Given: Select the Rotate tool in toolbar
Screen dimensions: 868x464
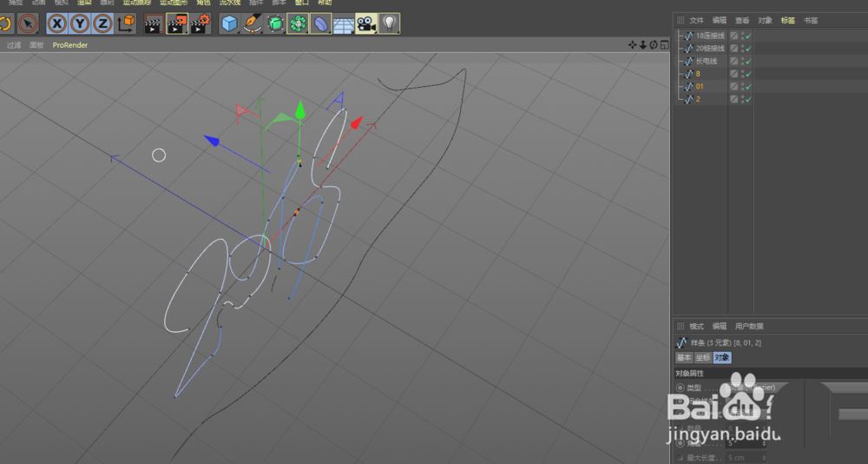Looking at the screenshot, I should tap(5, 23).
